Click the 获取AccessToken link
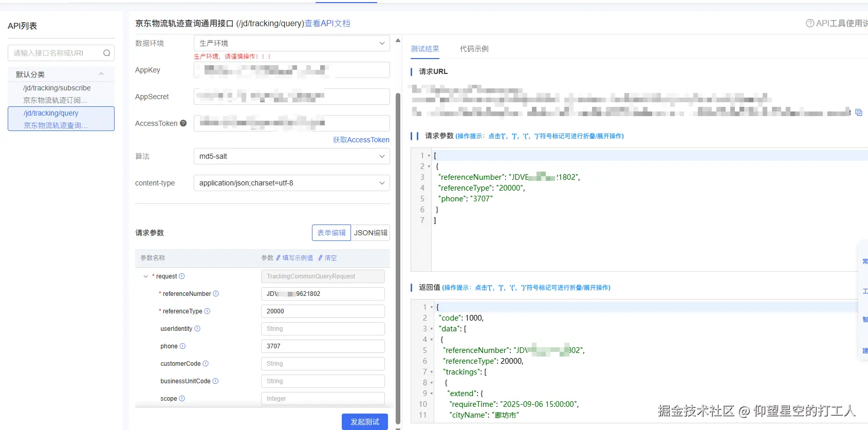Viewport: 868px width, 430px height. [x=361, y=140]
